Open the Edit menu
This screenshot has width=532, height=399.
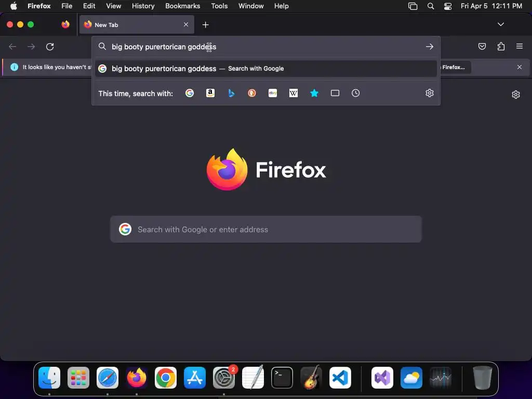click(89, 6)
